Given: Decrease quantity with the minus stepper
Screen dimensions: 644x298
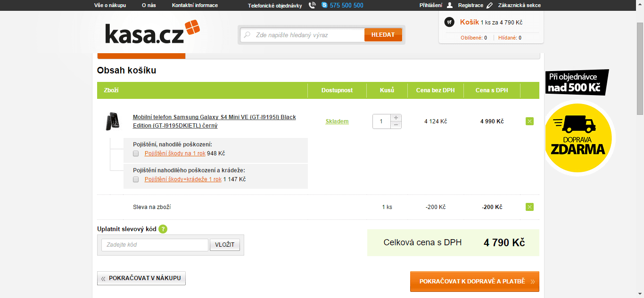Looking at the screenshot, I should 396,125.
